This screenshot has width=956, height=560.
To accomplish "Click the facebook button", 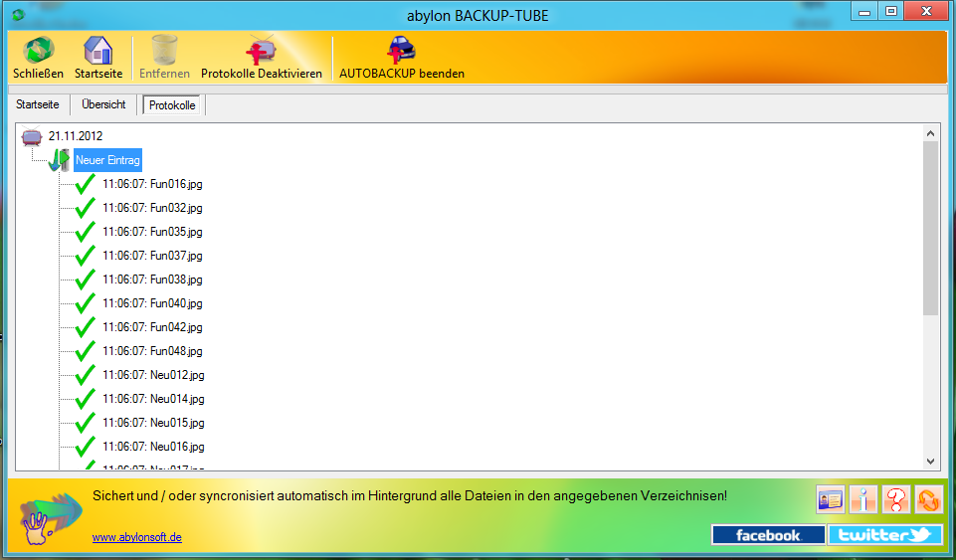I will click(x=768, y=535).
